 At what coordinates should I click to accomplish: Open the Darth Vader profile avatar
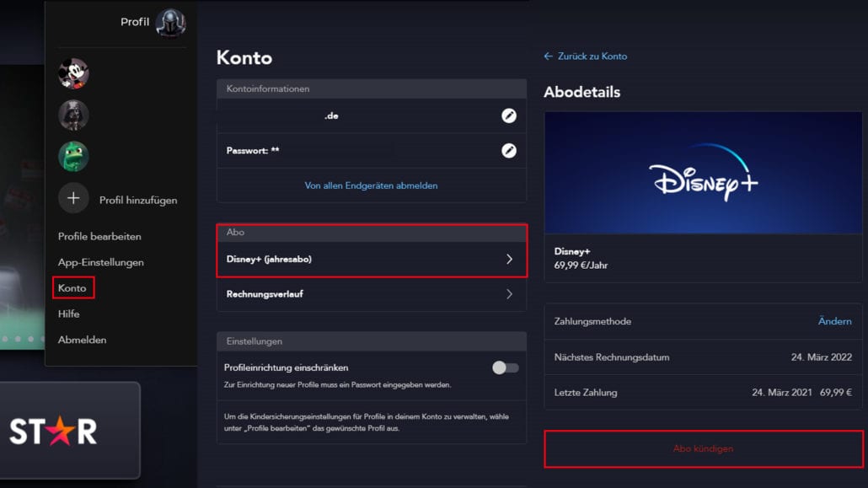[x=74, y=115]
